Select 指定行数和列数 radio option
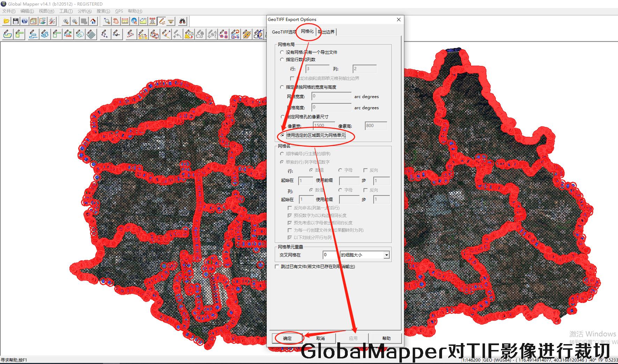Image resolution: width=618 pixels, height=364 pixels. pyautogui.click(x=282, y=60)
